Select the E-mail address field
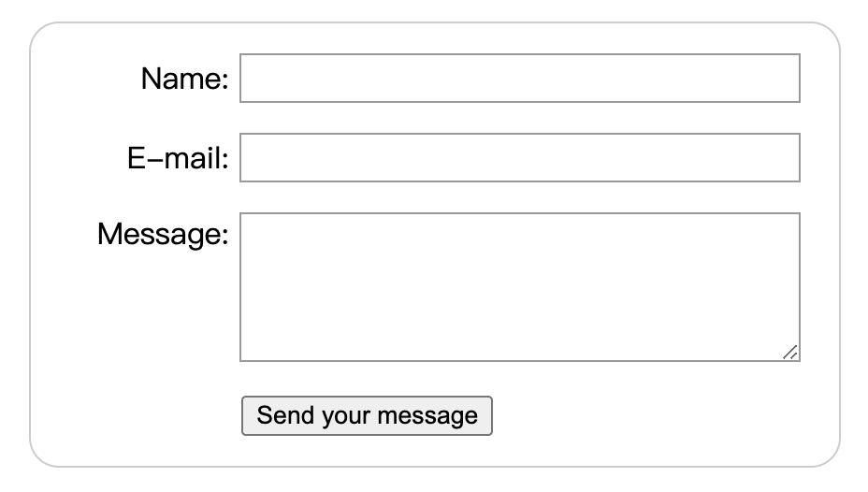This screenshot has height=492, width=868. coord(519,157)
